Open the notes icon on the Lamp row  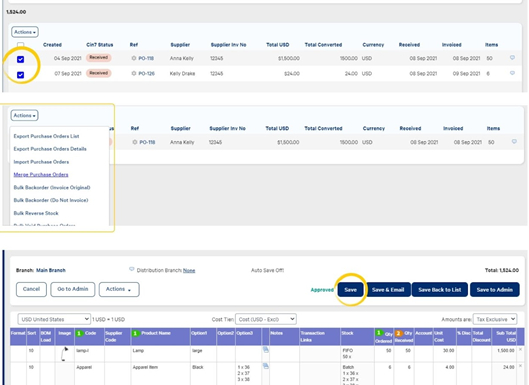click(x=266, y=350)
